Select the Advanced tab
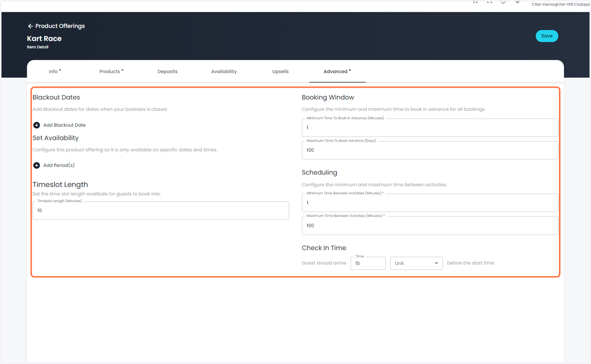The width and height of the screenshot is (591, 364). tap(337, 71)
